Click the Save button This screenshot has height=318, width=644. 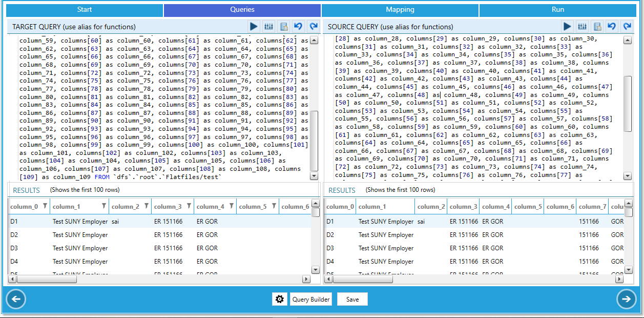[x=352, y=299]
